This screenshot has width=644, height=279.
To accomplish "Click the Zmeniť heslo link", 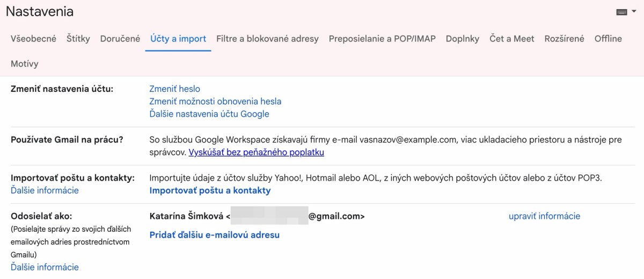I will click(174, 89).
